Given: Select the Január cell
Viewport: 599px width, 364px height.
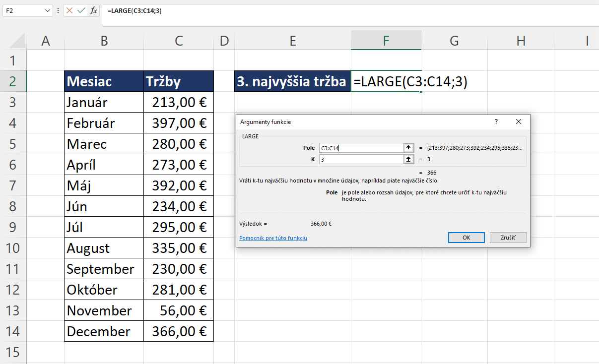Looking at the screenshot, I should 104,102.
